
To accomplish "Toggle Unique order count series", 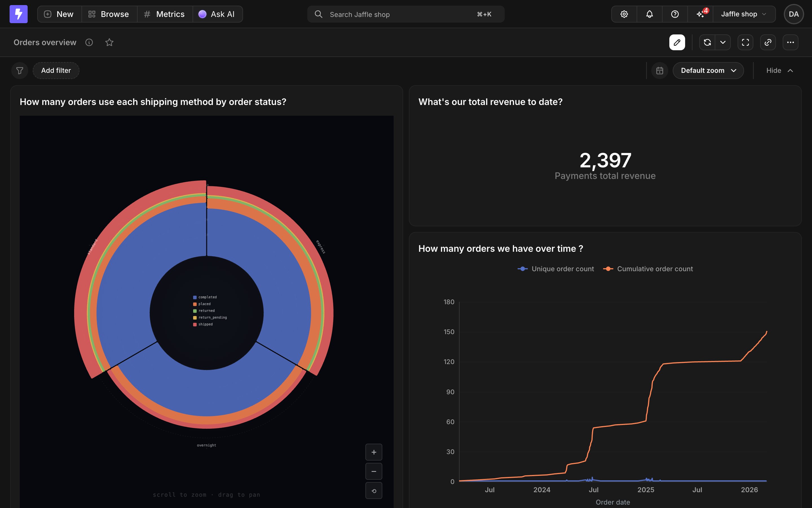I will 556,269.
